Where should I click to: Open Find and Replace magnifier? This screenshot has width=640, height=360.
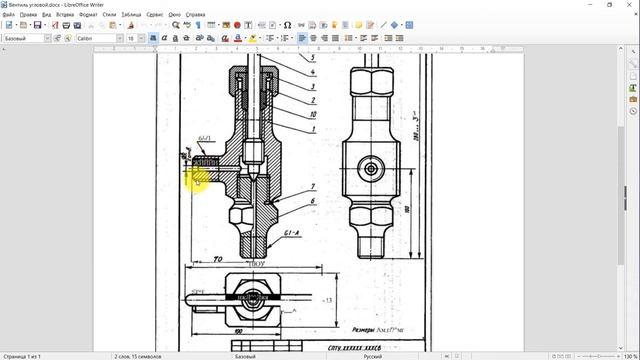176,25
